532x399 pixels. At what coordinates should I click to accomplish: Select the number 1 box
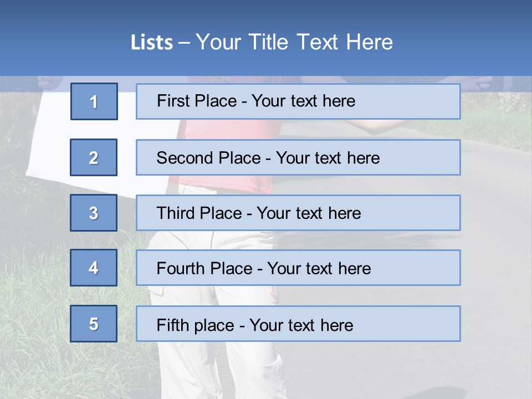94,101
